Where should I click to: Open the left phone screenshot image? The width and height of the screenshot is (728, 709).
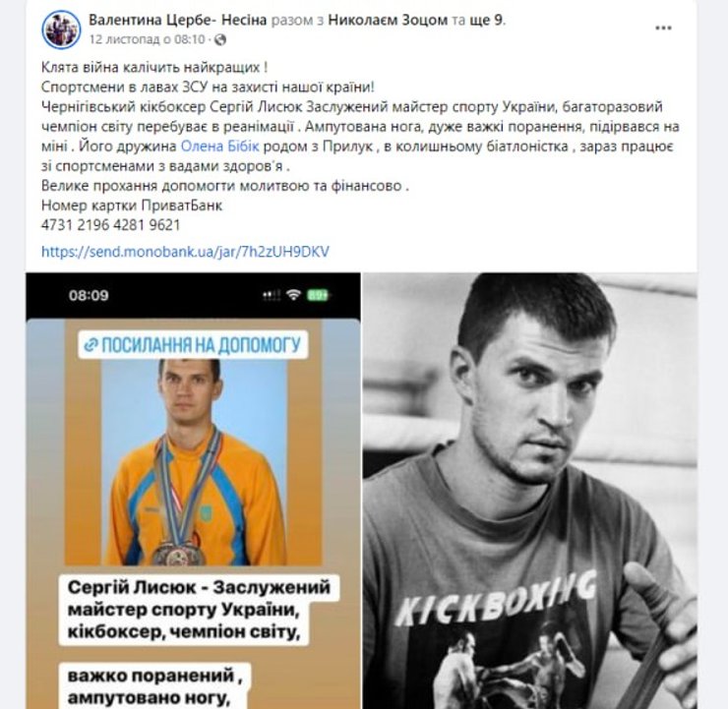tap(193, 491)
